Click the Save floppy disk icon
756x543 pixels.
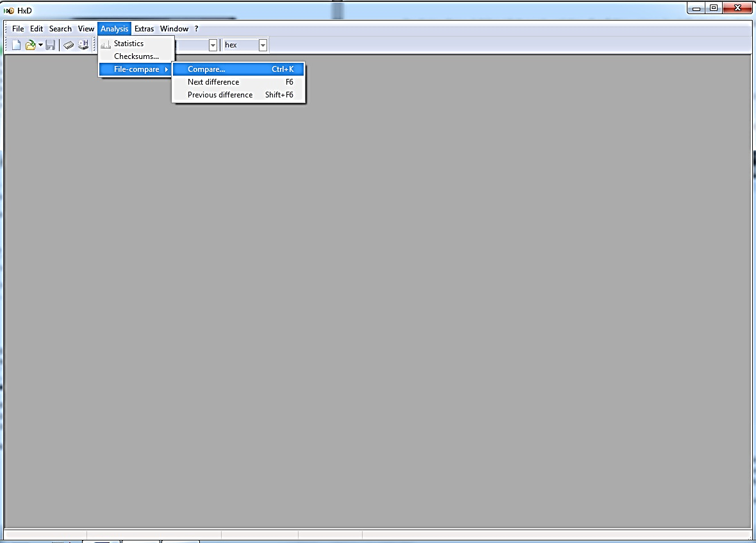point(51,45)
